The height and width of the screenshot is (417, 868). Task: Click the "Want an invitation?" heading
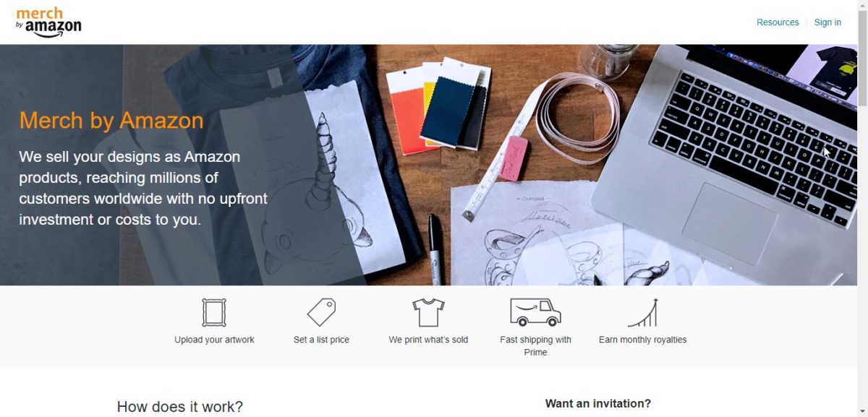[x=597, y=403]
